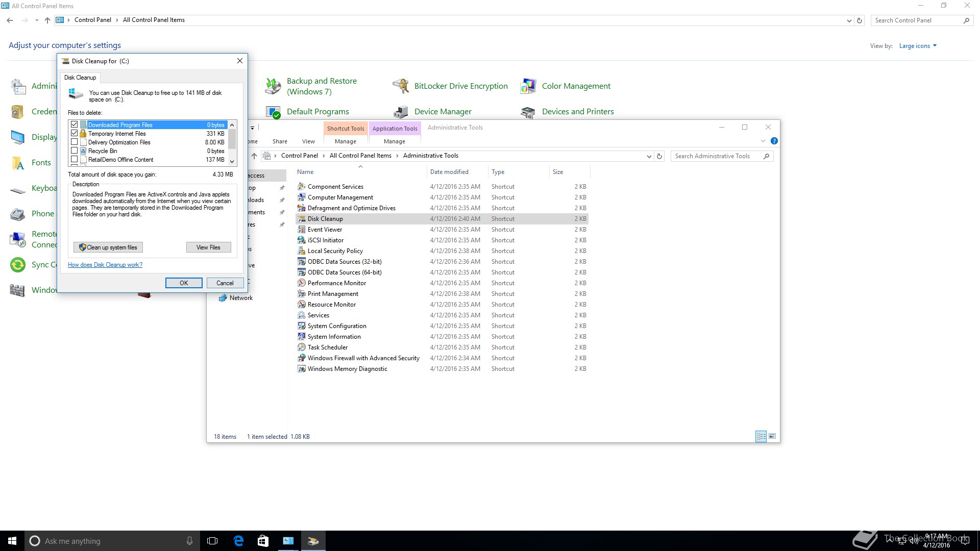Select Network in the navigation pane
The height and width of the screenshot is (551, 980).
pos(241,298)
